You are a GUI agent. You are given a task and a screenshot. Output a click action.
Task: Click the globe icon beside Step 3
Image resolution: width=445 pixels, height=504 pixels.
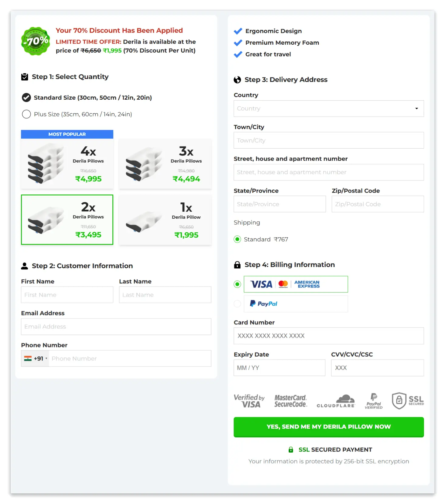pos(237,80)
